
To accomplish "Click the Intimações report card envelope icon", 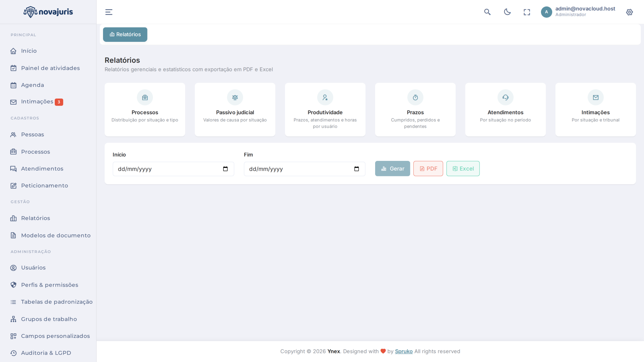I will click(596, 97).
